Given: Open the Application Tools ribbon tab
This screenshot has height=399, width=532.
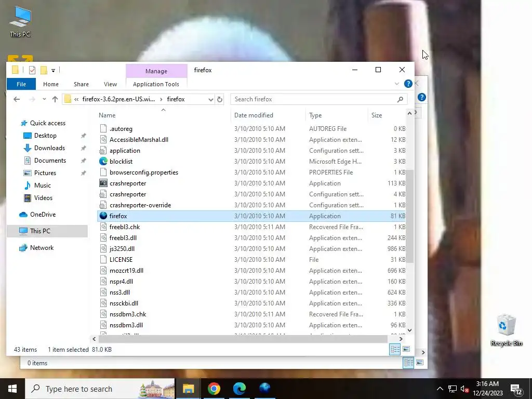Looking at the screenshot, I should (x=156, y=84).
